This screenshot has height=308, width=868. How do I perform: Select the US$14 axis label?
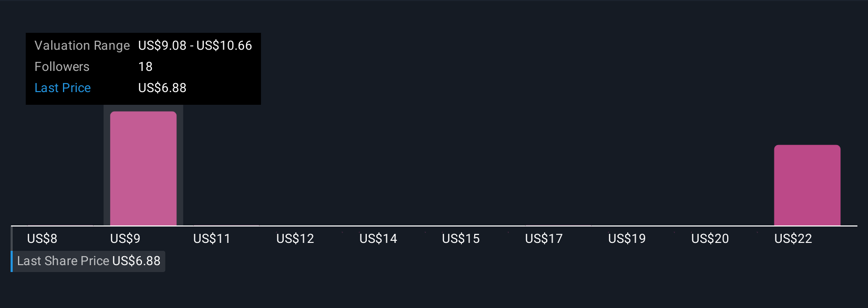coord(378,239)
